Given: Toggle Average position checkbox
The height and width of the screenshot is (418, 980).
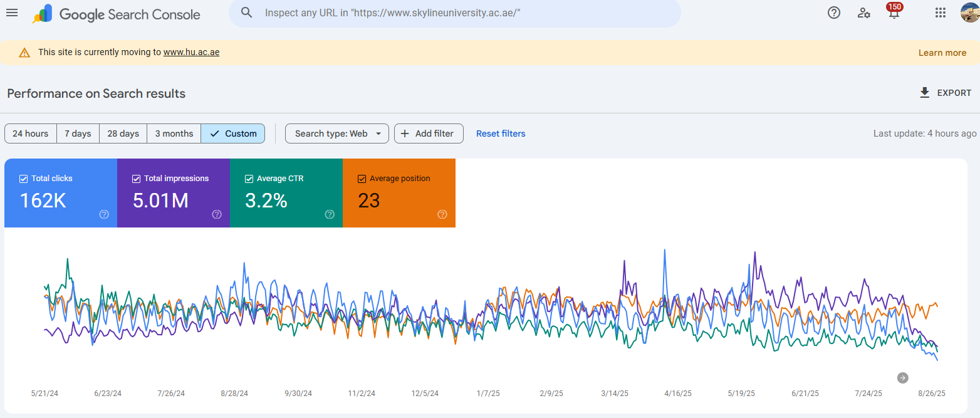Looking at the screenshot, I should coord(362,179).
